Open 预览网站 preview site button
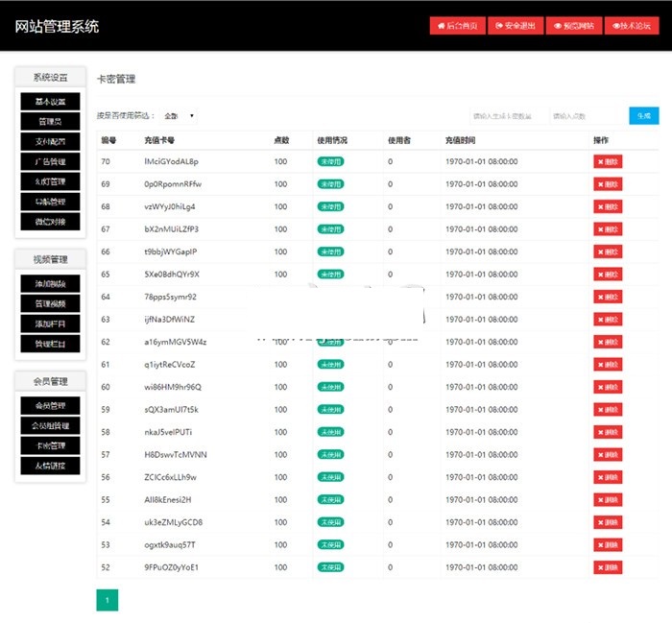This screenshot has height=623, width=672. click(x=574, y=26)
